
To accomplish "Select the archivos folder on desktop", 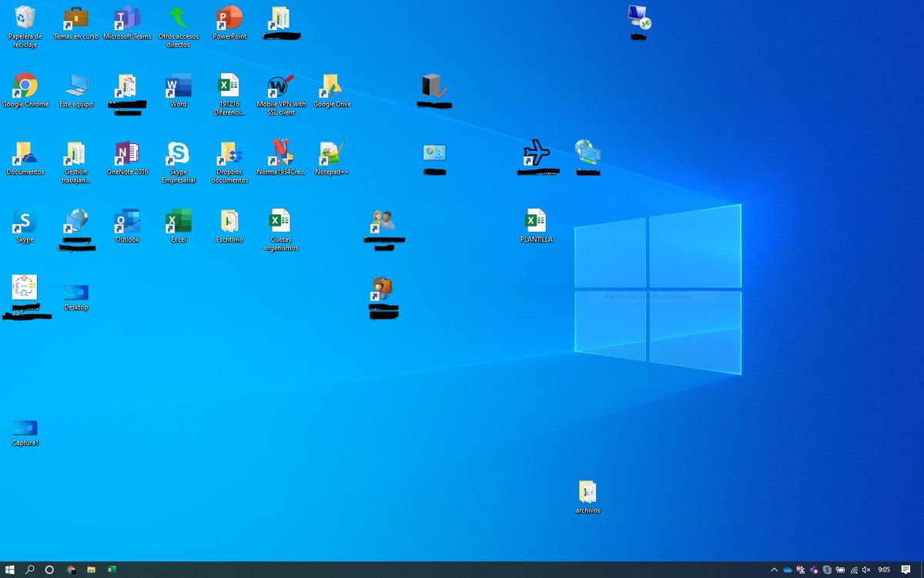I will point(588,497).
